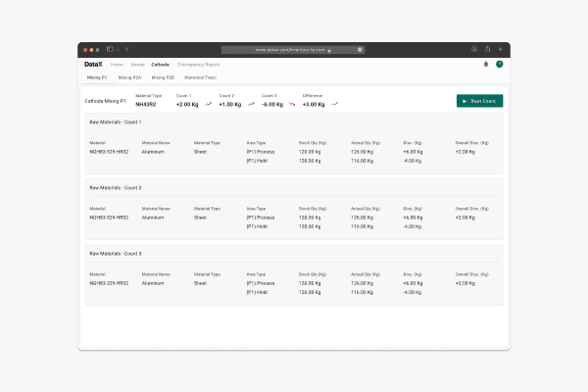
Task: Click the Count 2 upward trend icon
Action: 251,104
